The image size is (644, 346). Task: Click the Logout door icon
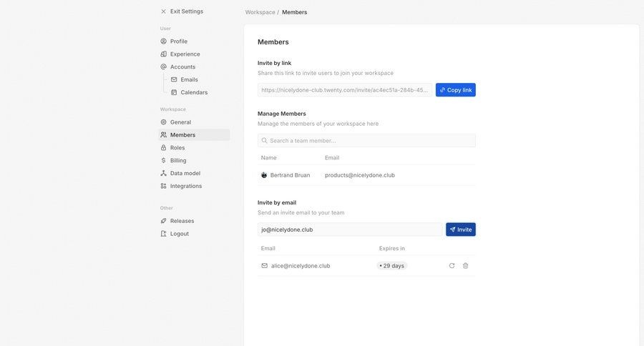(163, 233)
